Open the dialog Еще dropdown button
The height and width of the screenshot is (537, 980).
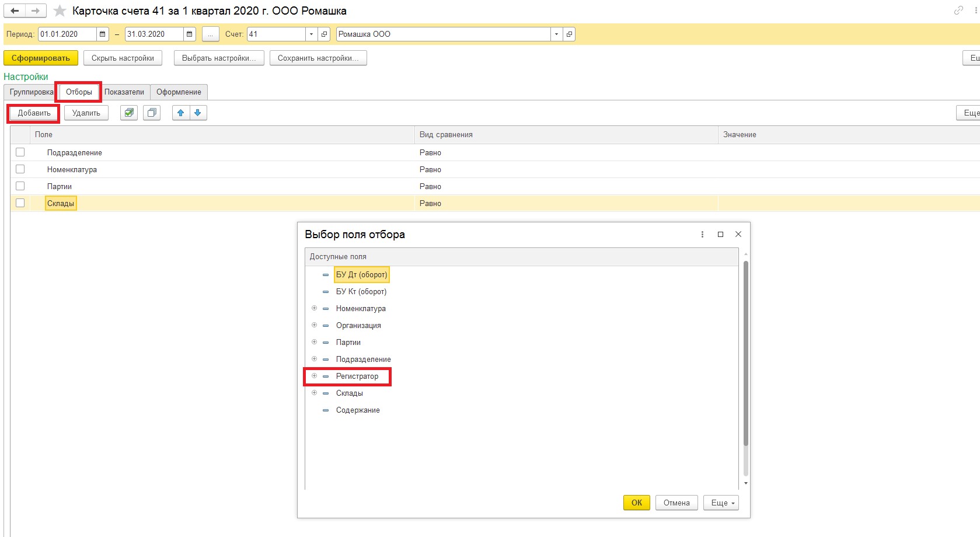[x=721, y=503]
